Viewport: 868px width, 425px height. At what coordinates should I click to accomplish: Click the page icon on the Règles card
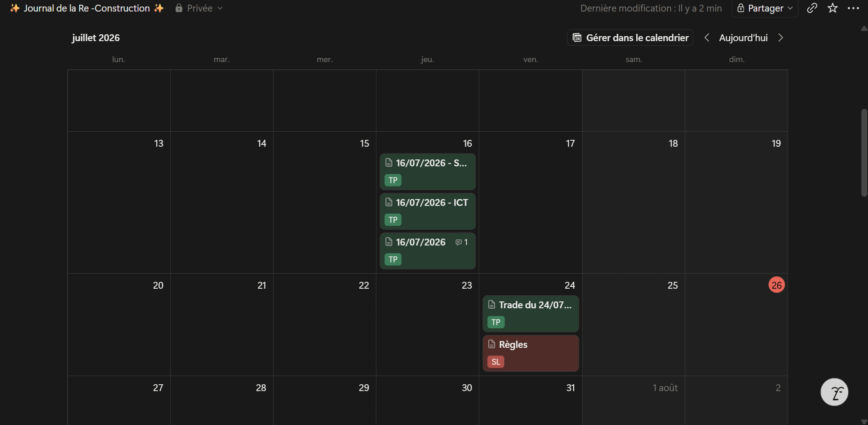[491, 344]
